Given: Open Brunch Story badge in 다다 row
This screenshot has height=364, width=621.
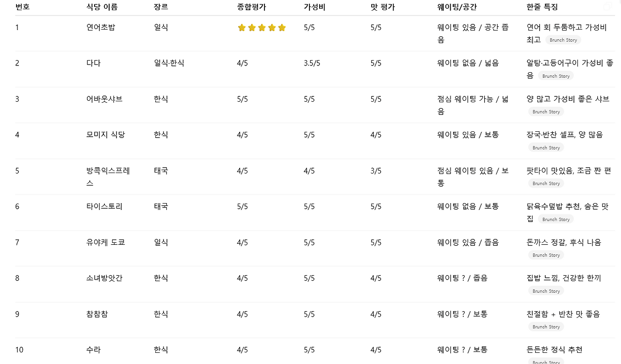Looking at the screenshot, I should (x=556, y=76).
